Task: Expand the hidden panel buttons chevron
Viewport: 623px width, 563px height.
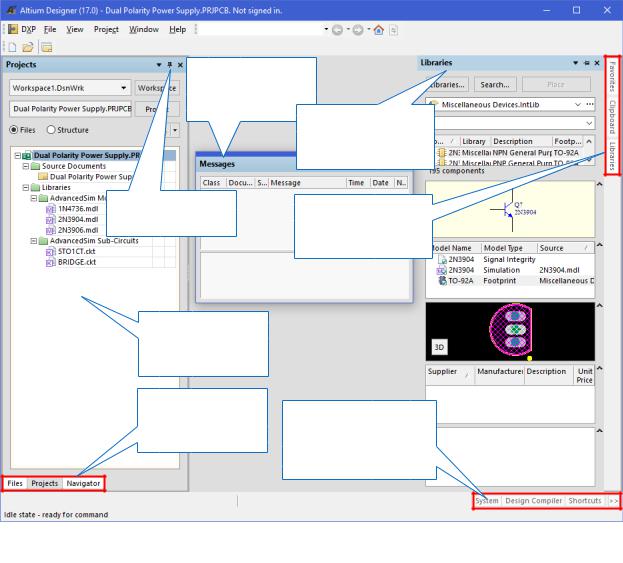Action: click(613, 501)
